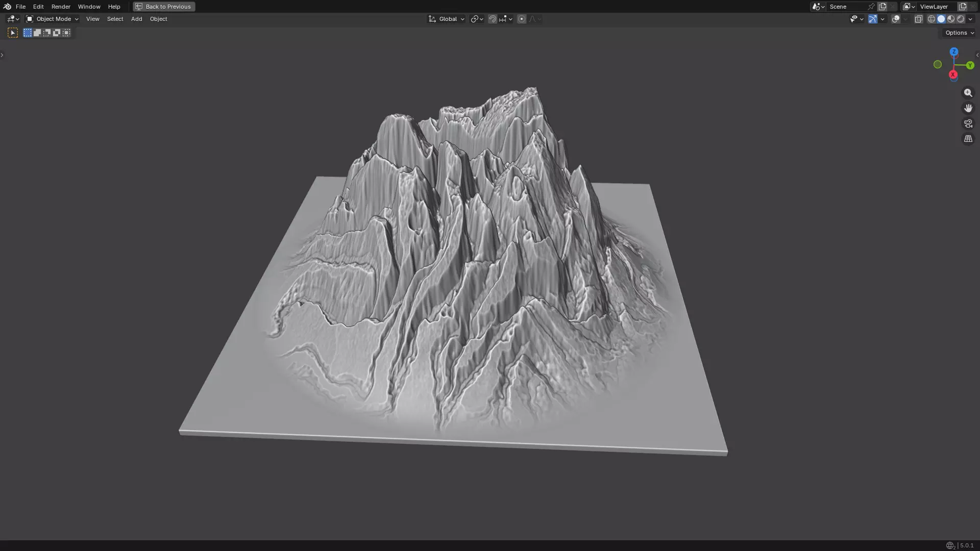Viewport: 980px width, 551px height.
Task: Toggle viewport gizmo visibility
Action: click(x=873, y=19)
